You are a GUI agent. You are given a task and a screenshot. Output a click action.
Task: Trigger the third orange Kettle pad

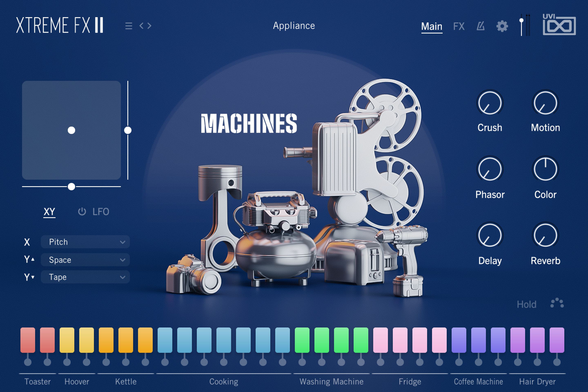[x=145, y=340]
